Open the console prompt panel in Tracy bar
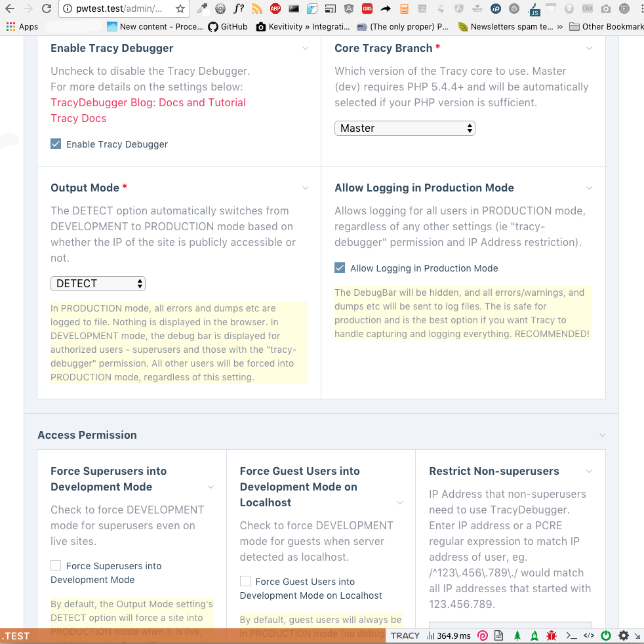644x644 pixels. (x=571, y=635)
